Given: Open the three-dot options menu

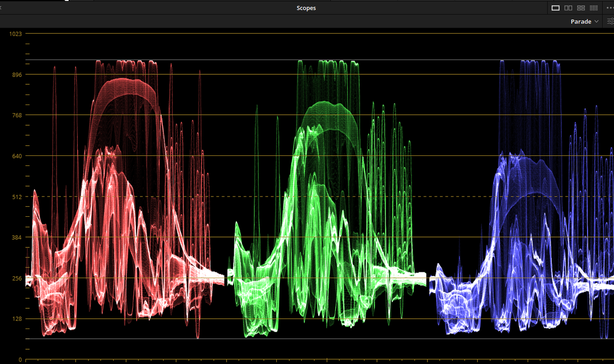Looking at the screenshot, I should [610, 8].
